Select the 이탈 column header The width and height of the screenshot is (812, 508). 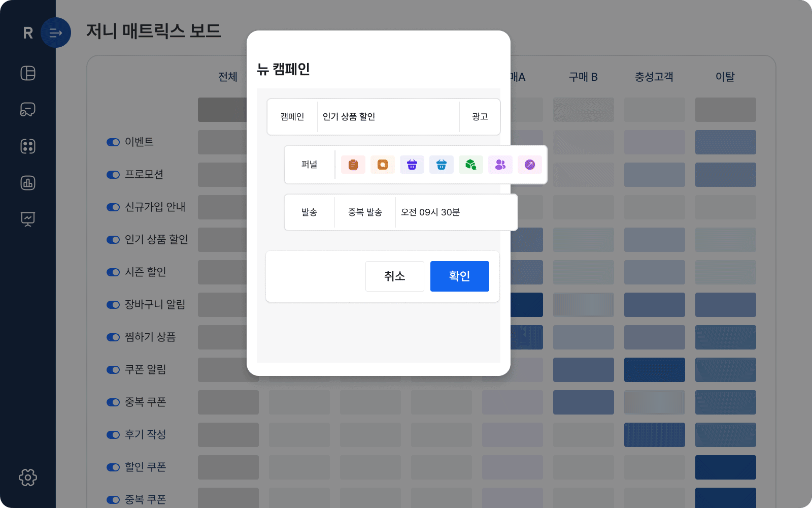[x=725, y=77]
